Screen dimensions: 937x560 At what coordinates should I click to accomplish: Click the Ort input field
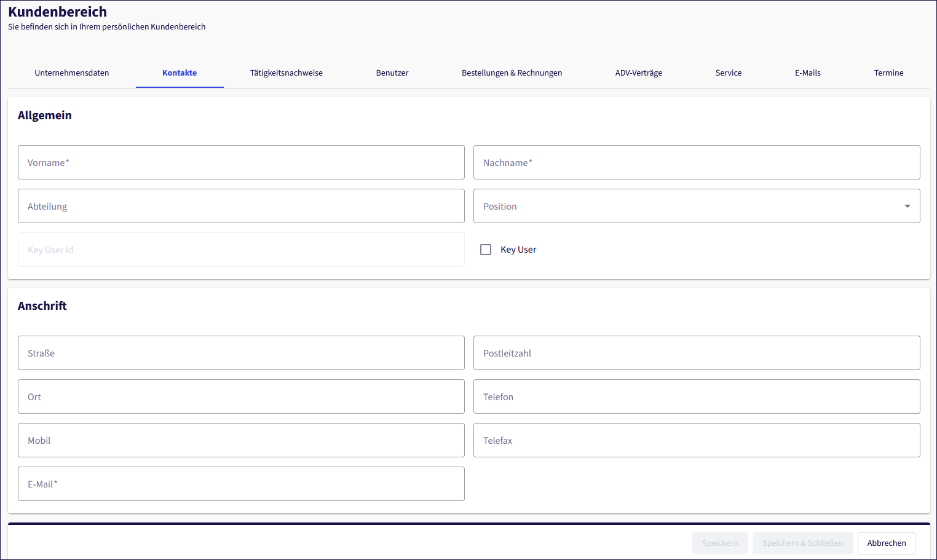point(241,396)
